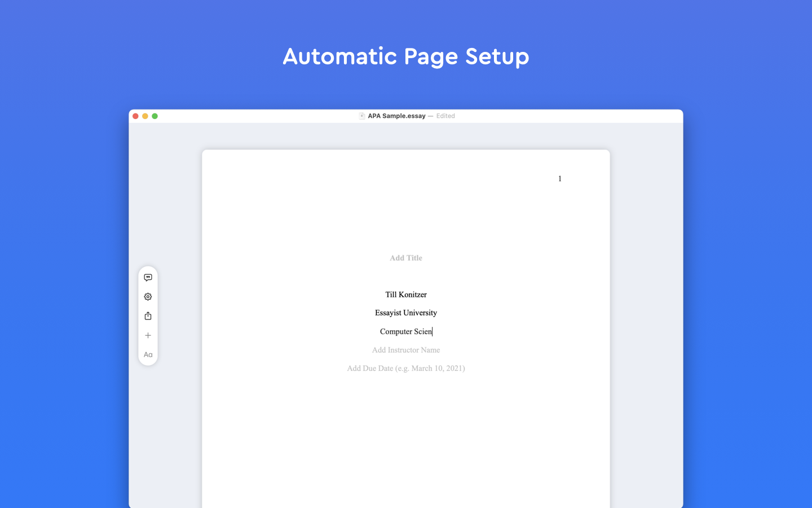Minimize the Essayist window
Screen dimensions: 812x508
145,116
